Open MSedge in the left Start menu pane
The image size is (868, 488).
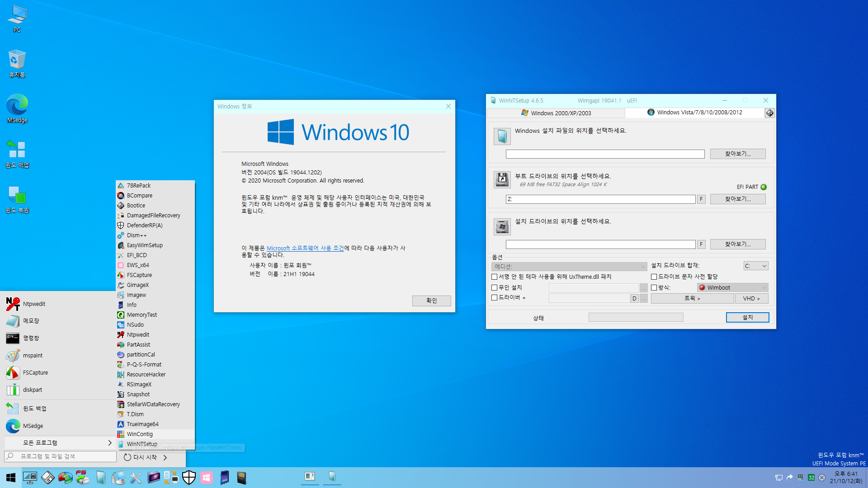(58, 426)
